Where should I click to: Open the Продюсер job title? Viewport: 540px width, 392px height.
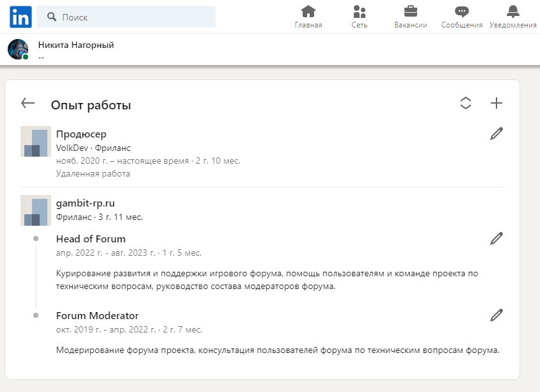click(81, 134)
